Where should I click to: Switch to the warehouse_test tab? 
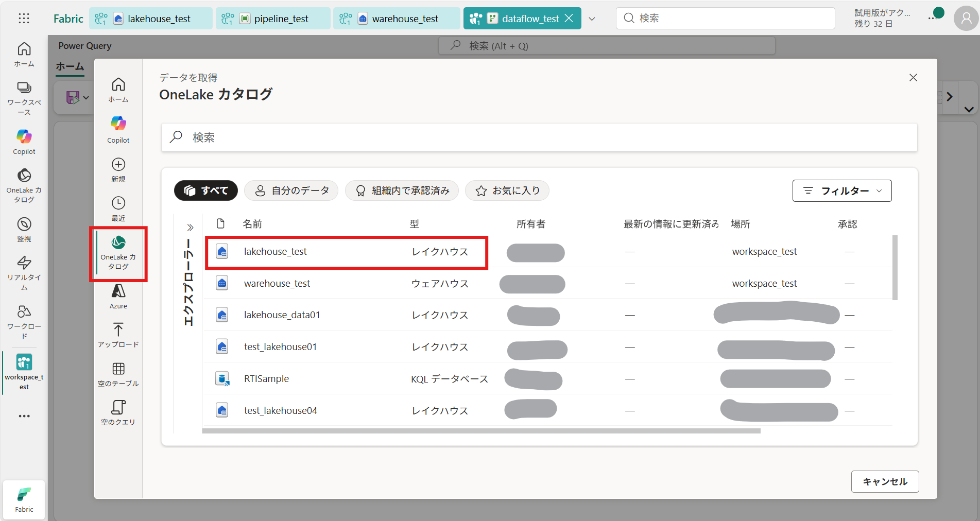397,19
